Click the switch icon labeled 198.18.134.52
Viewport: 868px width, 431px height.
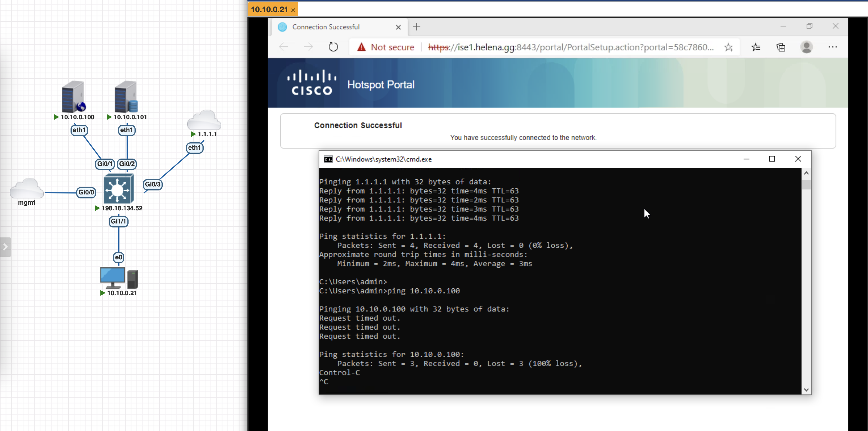tap(118, 189)
